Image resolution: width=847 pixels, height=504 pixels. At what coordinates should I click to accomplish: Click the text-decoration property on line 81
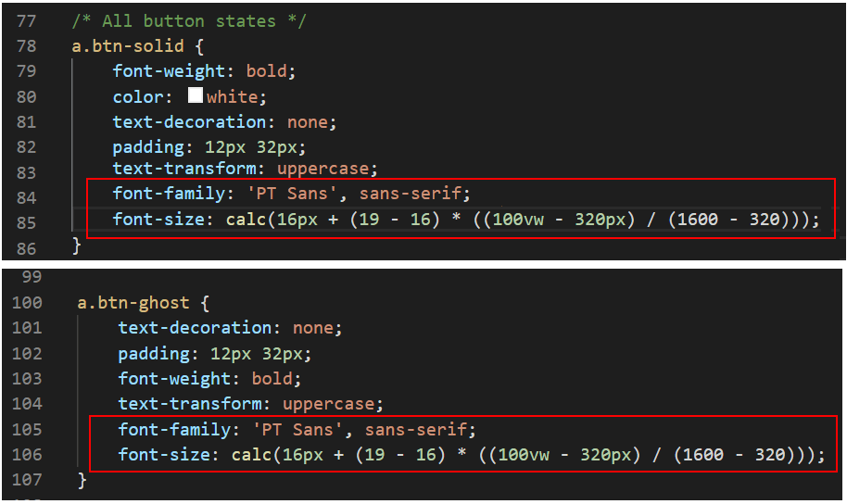coord(189,122)
